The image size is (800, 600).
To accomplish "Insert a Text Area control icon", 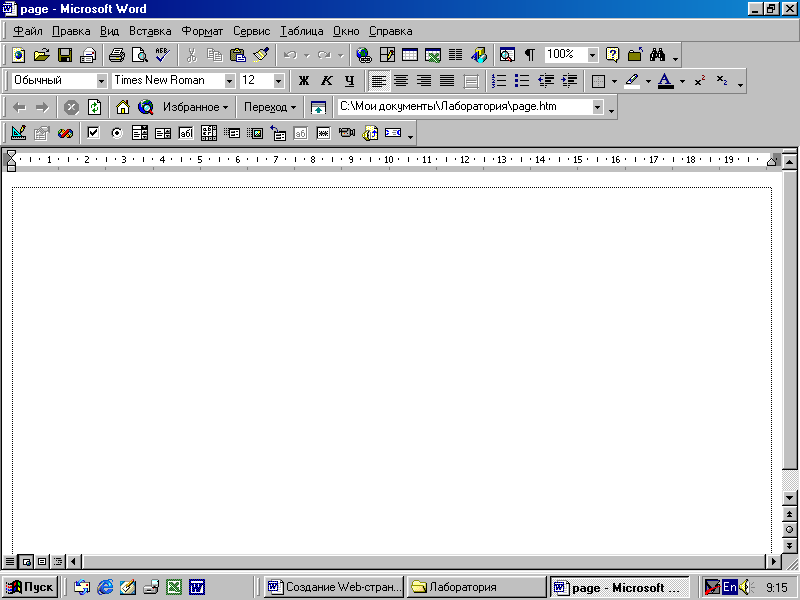I will click(209, 133).
